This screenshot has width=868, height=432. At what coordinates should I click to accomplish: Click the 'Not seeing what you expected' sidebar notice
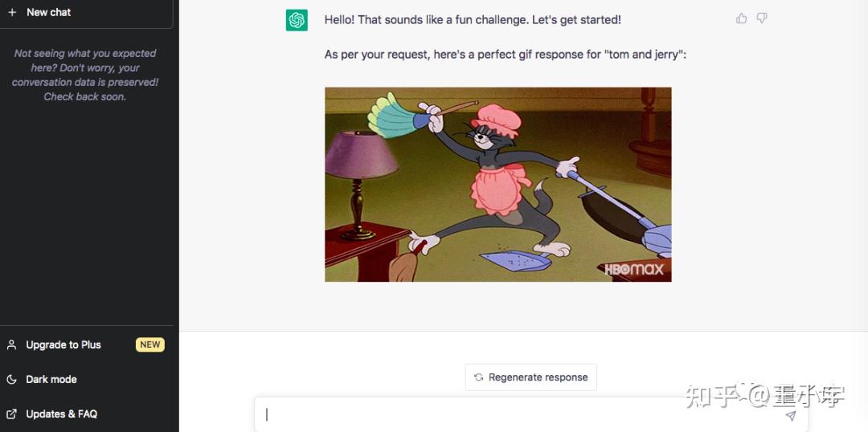click(x=85, y=75)
